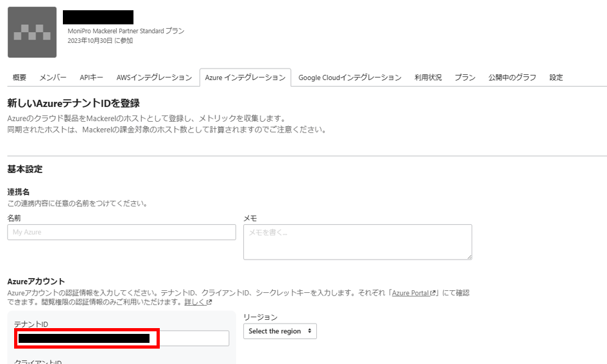Go to the 設定 tab

tap(556, 78)
